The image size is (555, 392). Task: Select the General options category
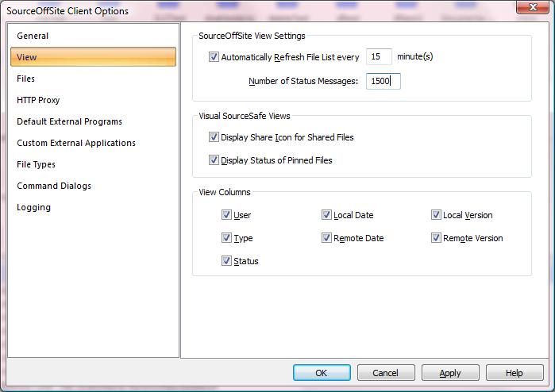coord(33,36)
